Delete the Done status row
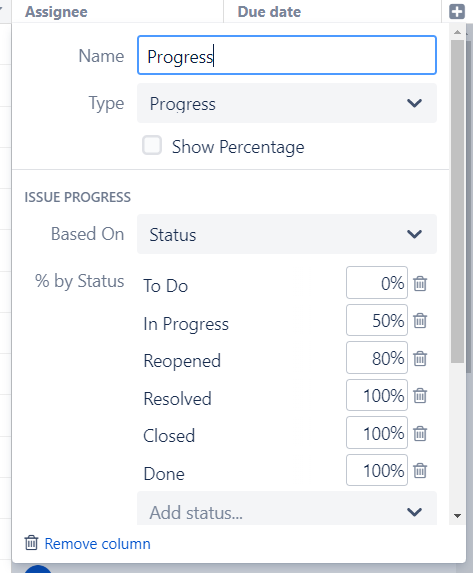 [x=420, y=471]
